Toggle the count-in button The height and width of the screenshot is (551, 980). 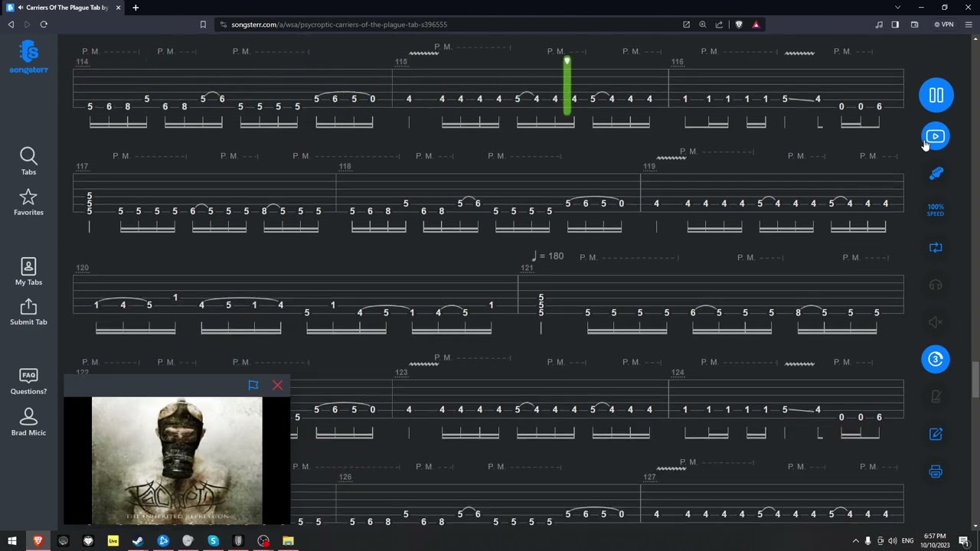point(936,359)
